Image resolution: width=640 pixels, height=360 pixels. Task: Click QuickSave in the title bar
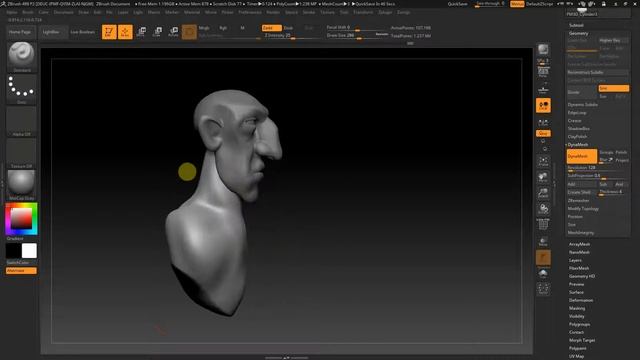[458, 4]
